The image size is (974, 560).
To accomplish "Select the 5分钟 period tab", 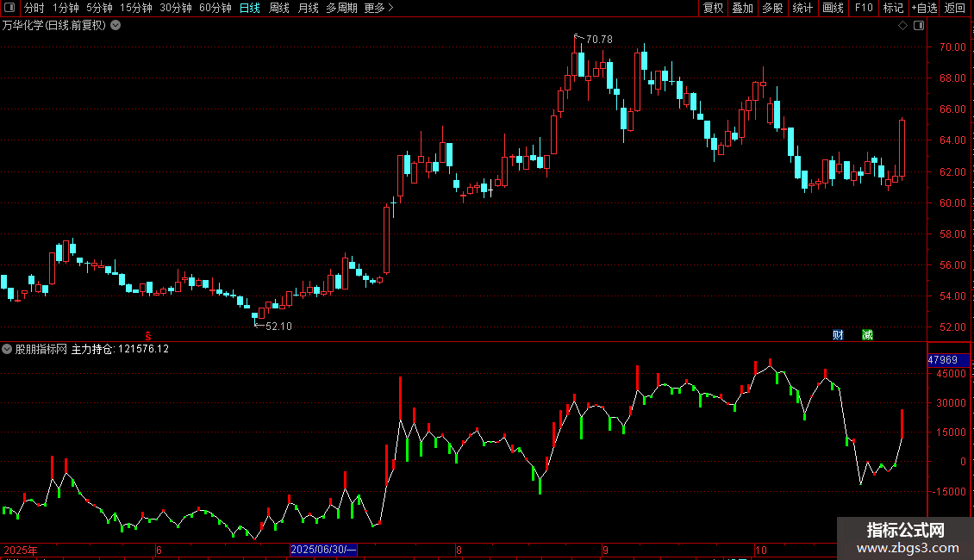I will (x=99, y=8).
